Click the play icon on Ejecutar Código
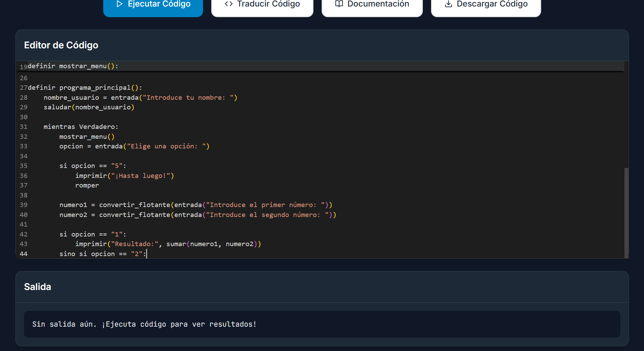This screenshot has width=644, height=351. [x=119, y=4]
